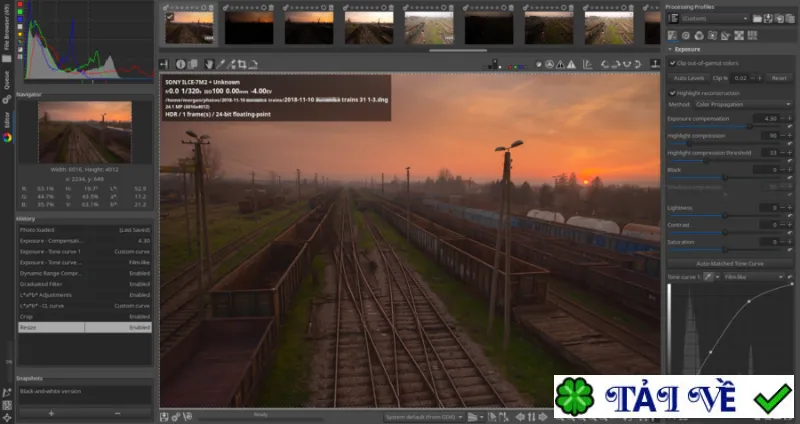Click the Exposure compensation slider handle
The width and height of the screenshot is (800, 424).
(x=749, y=126)
